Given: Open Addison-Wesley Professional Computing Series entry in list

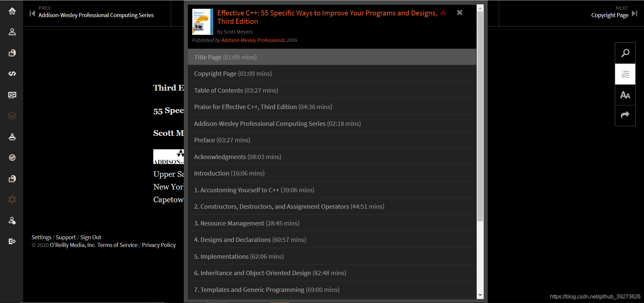Looking at the screenshot, I should [x=332, y=123].
